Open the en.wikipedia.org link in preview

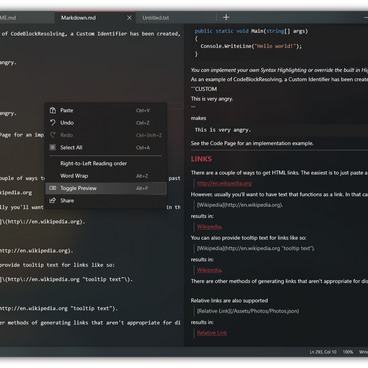224,183
